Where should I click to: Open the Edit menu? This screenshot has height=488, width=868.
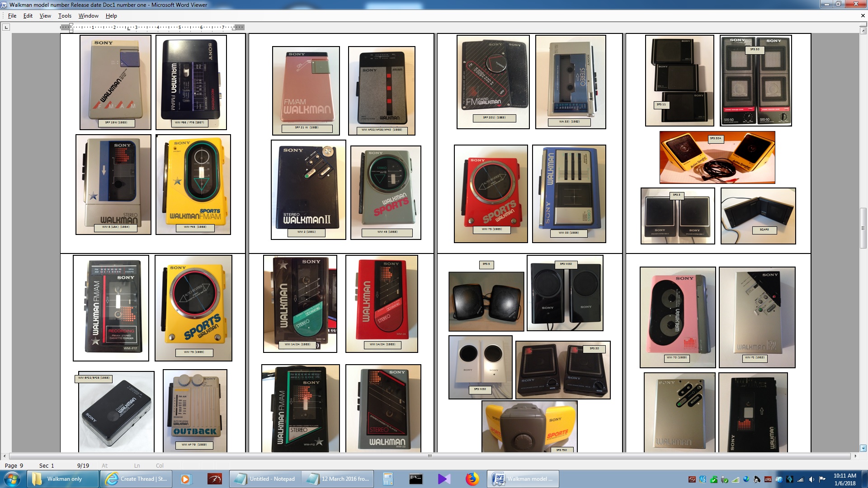pos(28,16)
